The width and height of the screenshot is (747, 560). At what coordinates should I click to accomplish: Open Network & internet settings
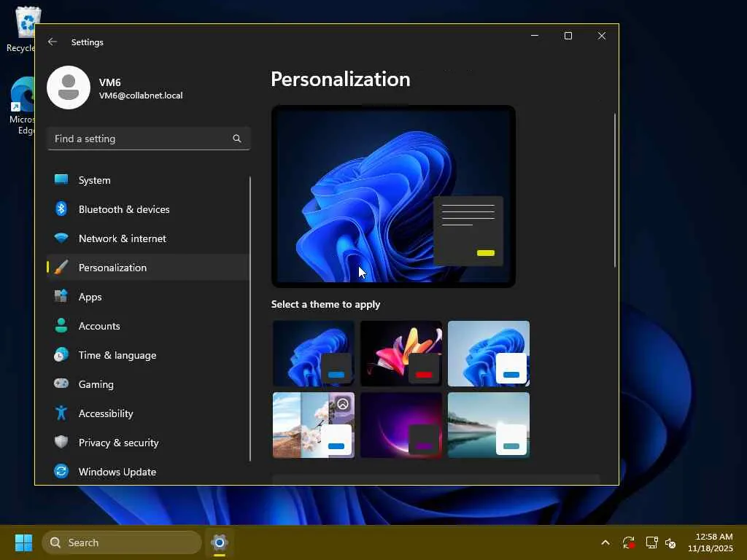tap(147, 238)
